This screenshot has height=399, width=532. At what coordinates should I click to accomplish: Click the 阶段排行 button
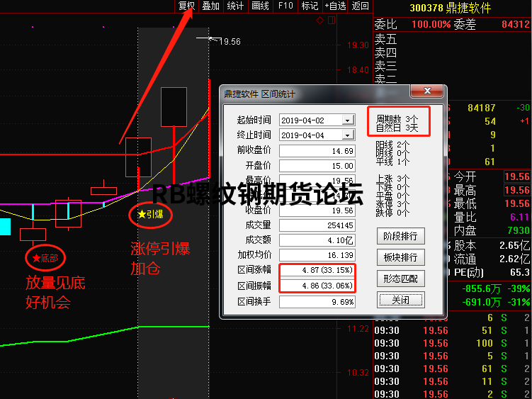pyautogui.click(x=400, y=236)
